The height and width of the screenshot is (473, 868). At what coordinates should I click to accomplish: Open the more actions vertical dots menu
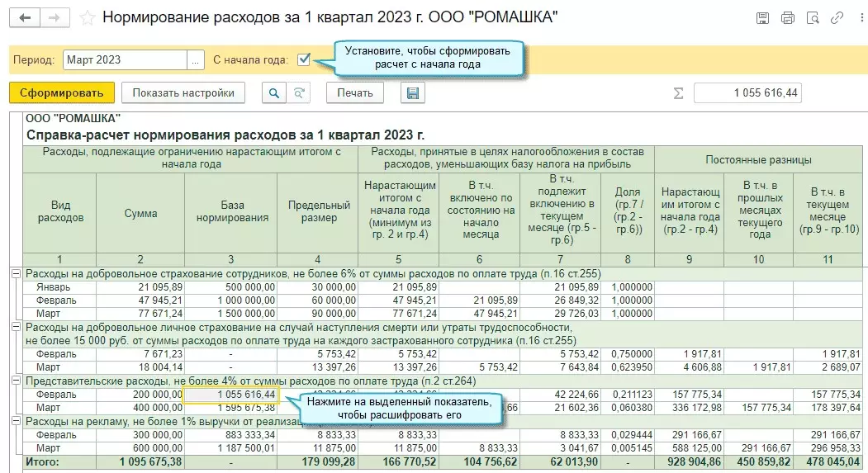click(861, 18)
